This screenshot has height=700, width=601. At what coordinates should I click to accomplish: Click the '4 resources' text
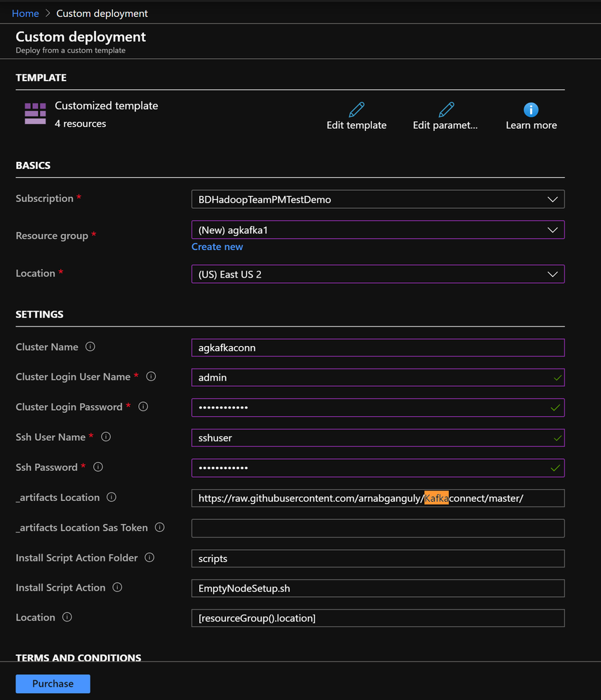81,123
